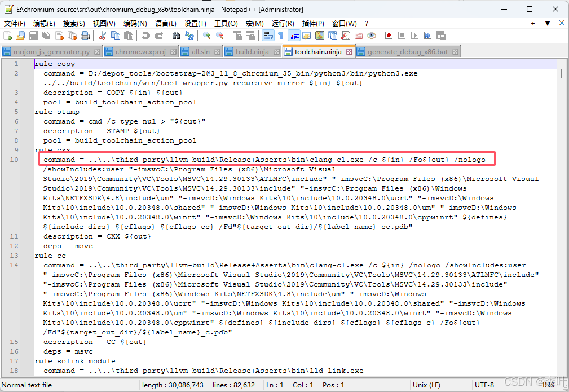Click the Playback macro icon
This screenshot has height=392, width=569.
click(x=415, y=36)
